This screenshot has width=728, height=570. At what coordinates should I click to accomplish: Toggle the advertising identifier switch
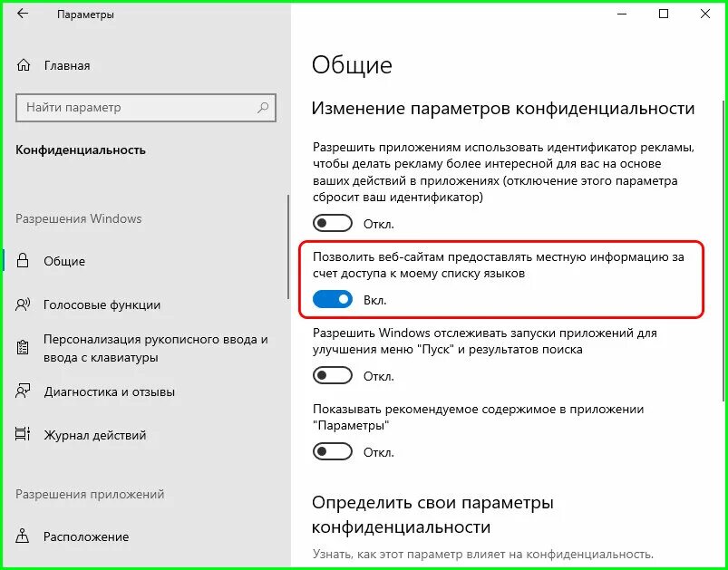click(x=333, y=224)
